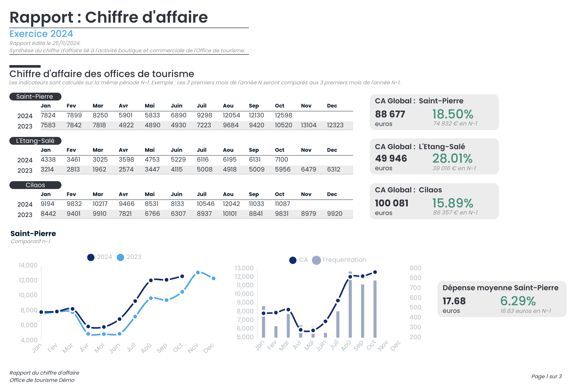Click the 'Page 1 sur 3' footer
This screenshot has height=391, width=588.
pyautogui.click(x=547, y=376)
